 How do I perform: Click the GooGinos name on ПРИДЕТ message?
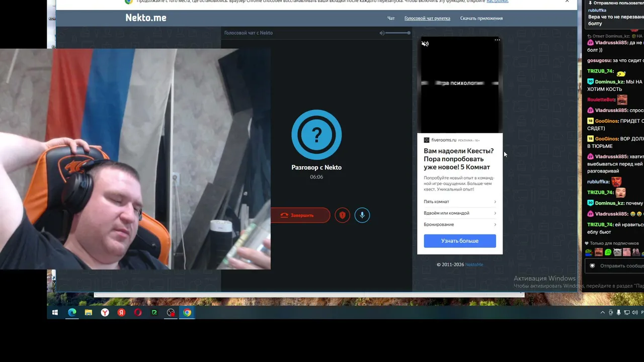click(607, 121)
